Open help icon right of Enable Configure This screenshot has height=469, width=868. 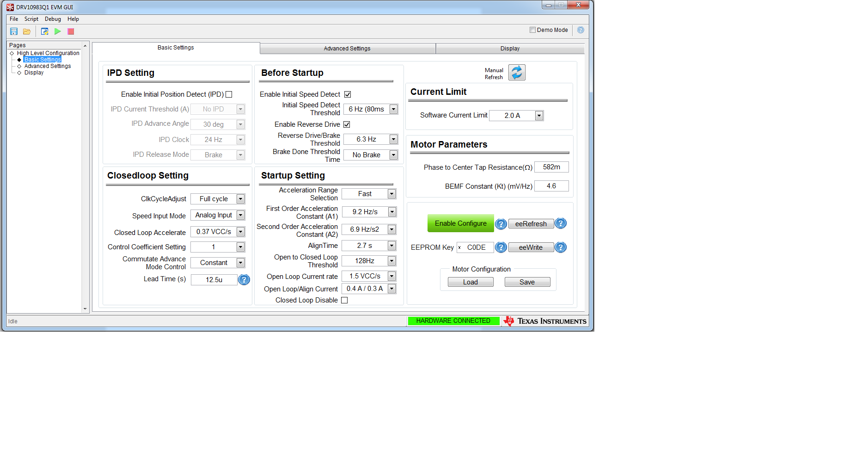(x=501, y=224)
